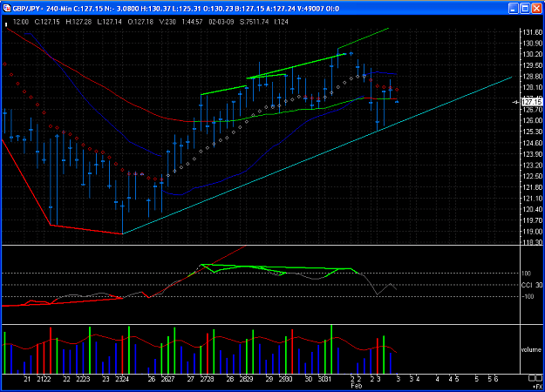Click the I:124 value in info line
This screenshot has width=545, height=392.
pyautogui.click(x=281, y=22)
